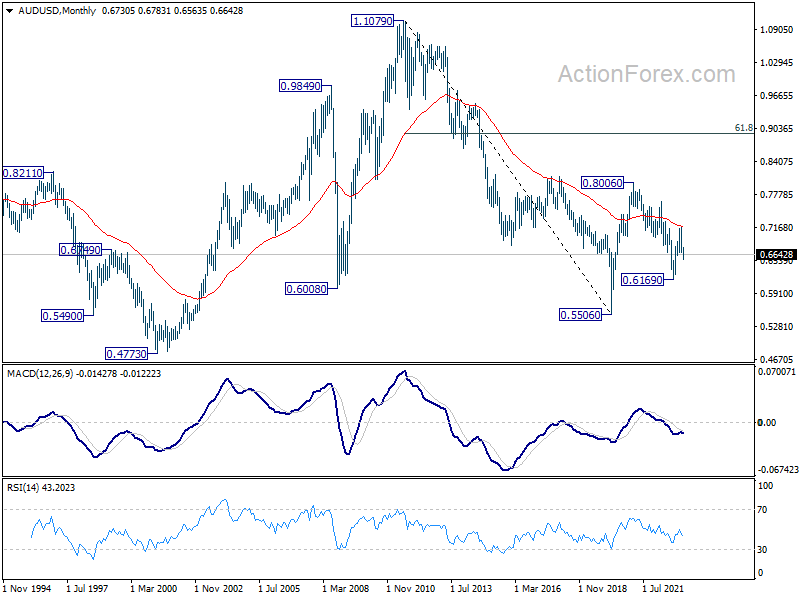This screenshot has width=800, height=600.
Task: Open the AUDUSD chart dropdown arrow
Action: point(9,11)
